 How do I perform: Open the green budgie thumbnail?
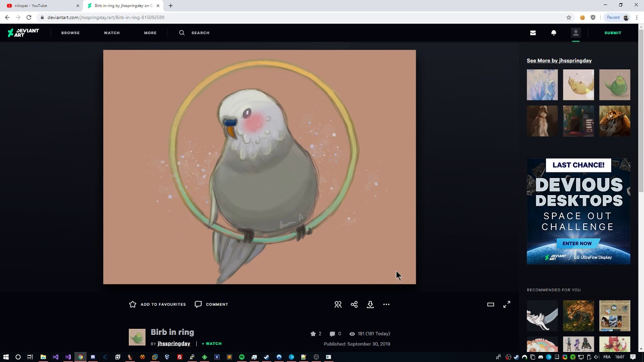pos(615,85)
